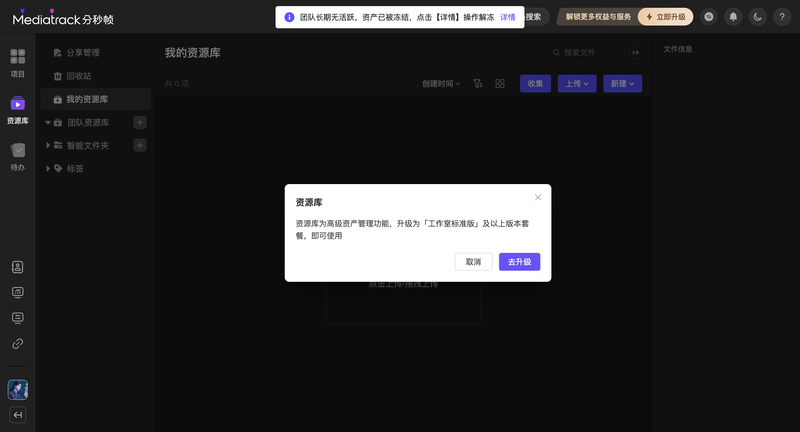Click the notification bell icon

[733, 17]
